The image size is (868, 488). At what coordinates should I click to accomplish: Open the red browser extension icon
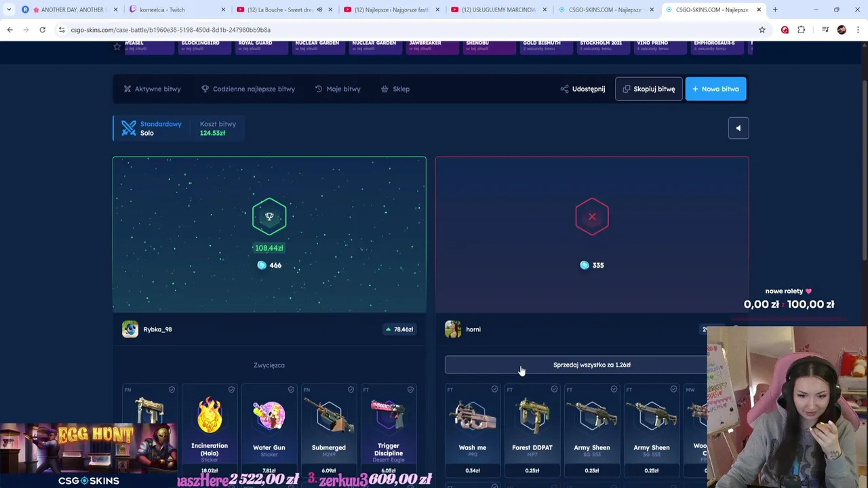pos(785,30)
